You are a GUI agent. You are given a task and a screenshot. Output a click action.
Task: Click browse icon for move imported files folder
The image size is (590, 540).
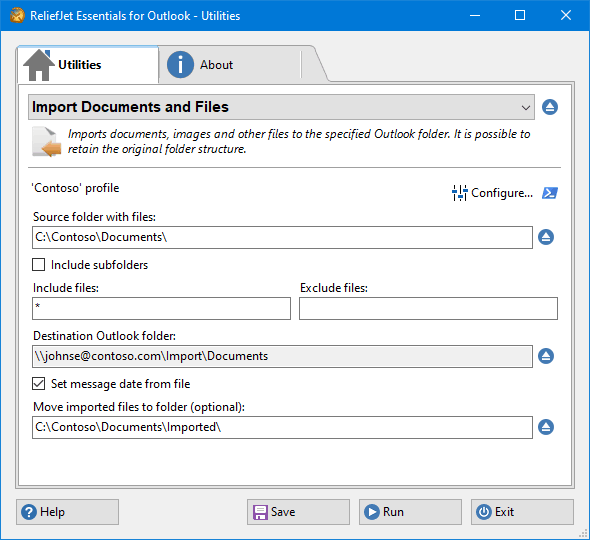pyautogui.click(x=546, y=427)
